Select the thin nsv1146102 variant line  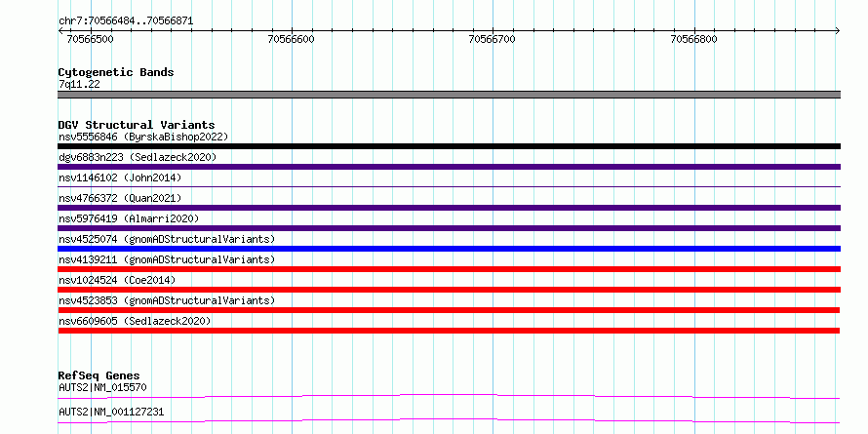[x=449, y=187]
